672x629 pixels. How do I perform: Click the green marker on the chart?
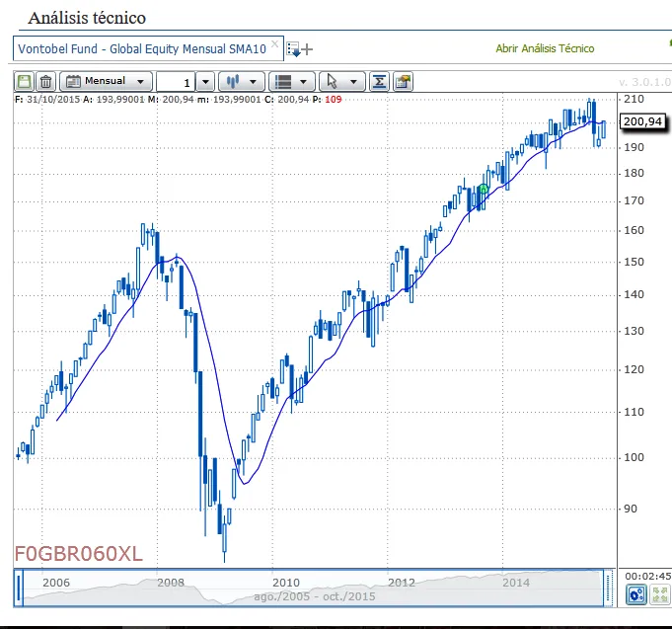pyautogui.click(x=483, y=189)
